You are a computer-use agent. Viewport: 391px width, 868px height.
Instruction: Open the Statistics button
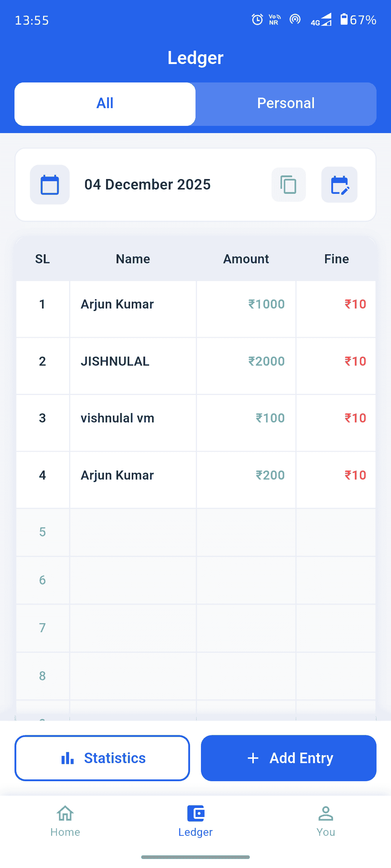click(x=102, y=758)
